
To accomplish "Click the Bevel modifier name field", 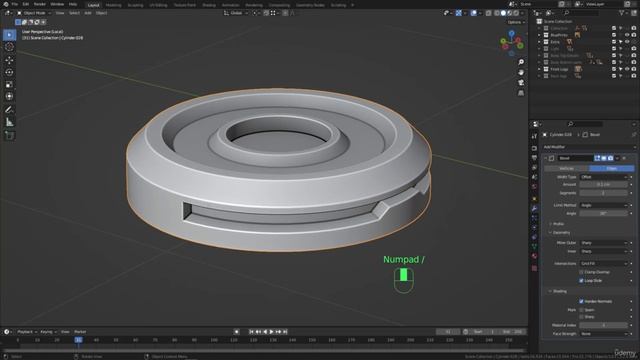I will coord(575,158).
